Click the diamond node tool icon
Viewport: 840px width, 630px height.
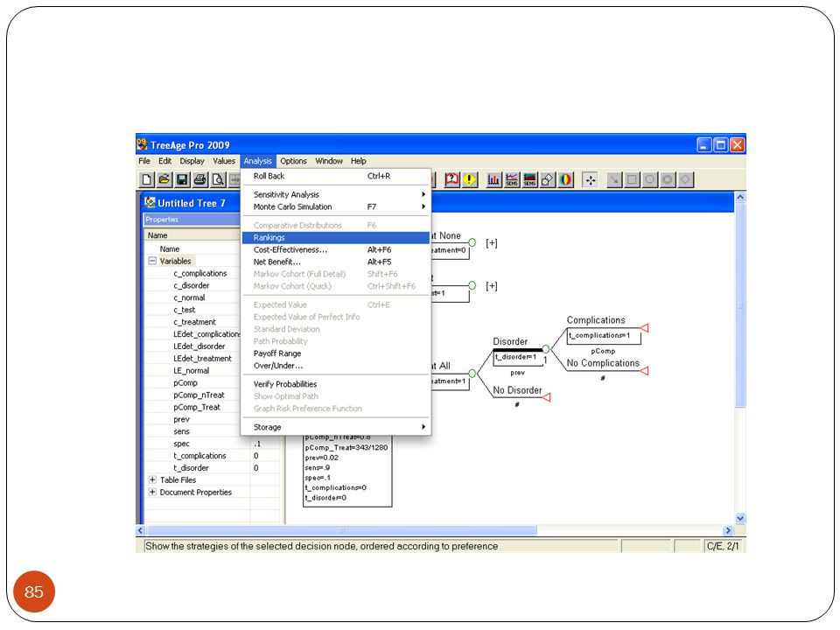686,179
